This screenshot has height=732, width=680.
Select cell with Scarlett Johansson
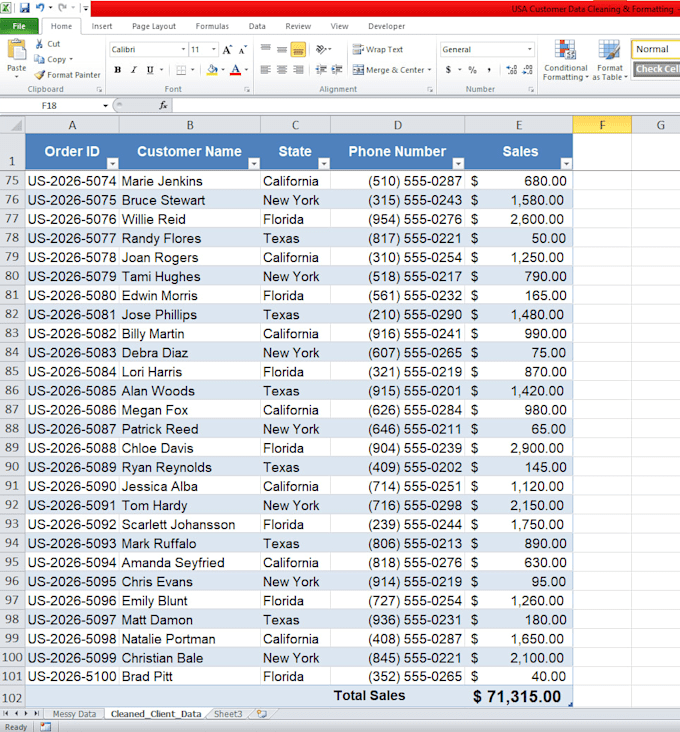point(189,525)
